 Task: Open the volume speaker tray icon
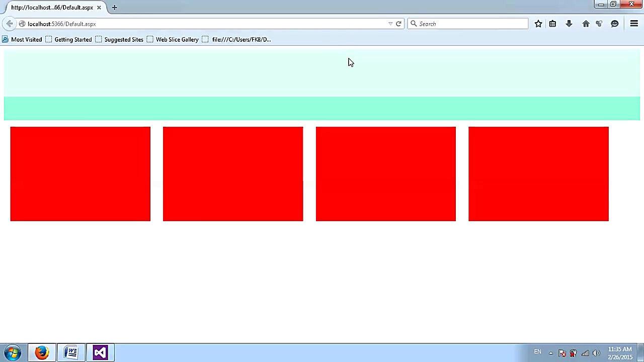[596, 353]
